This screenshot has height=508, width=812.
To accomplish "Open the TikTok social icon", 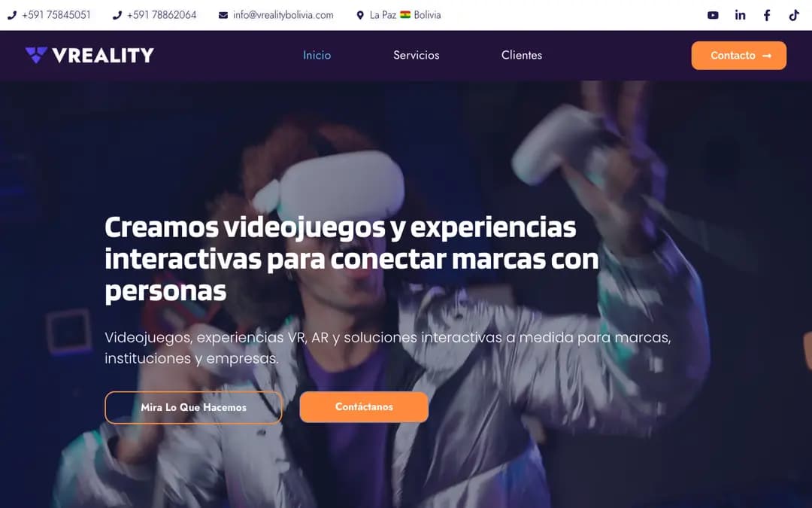I will coord(794,15).
